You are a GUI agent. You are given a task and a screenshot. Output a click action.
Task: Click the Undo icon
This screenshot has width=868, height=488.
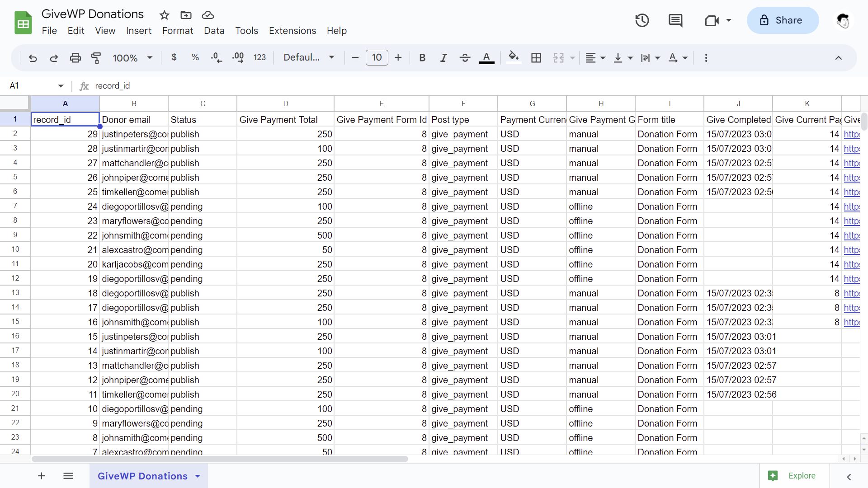(32, 58)
